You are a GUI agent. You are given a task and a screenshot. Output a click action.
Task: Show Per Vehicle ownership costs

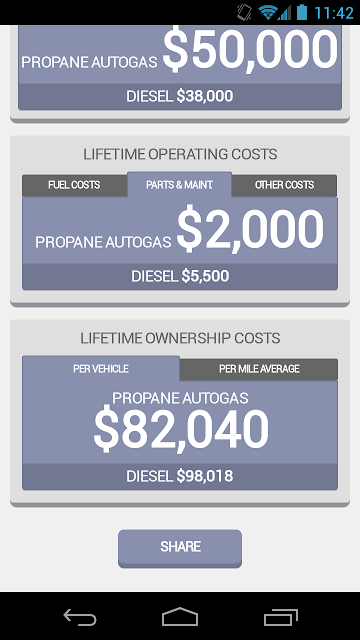[101, 369]
